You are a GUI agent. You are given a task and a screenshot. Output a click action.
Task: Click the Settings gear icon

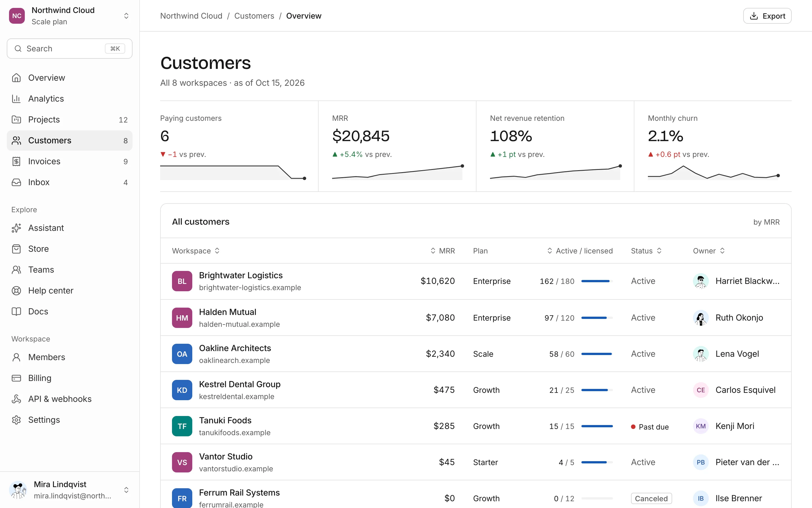pos(16,420)
